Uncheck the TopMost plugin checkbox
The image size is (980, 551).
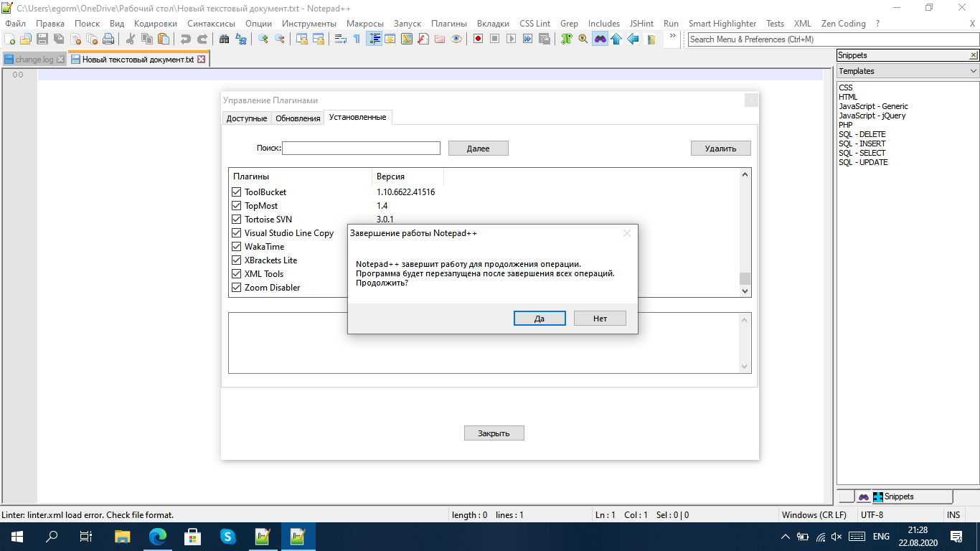[x=237, y=206]
